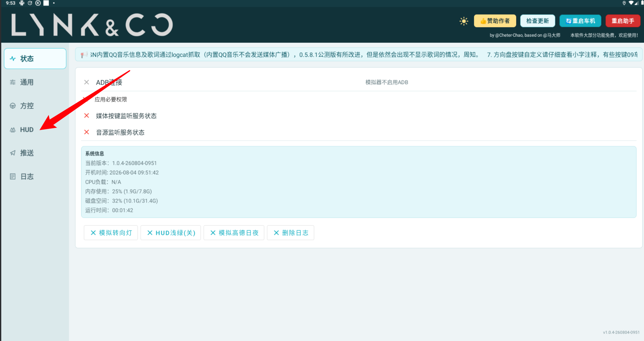Image resolution: width=644 pixels, height=341 pixels.
Task: Click the 运行时间 00:01:42 line
Action: (x=109, y=210)
